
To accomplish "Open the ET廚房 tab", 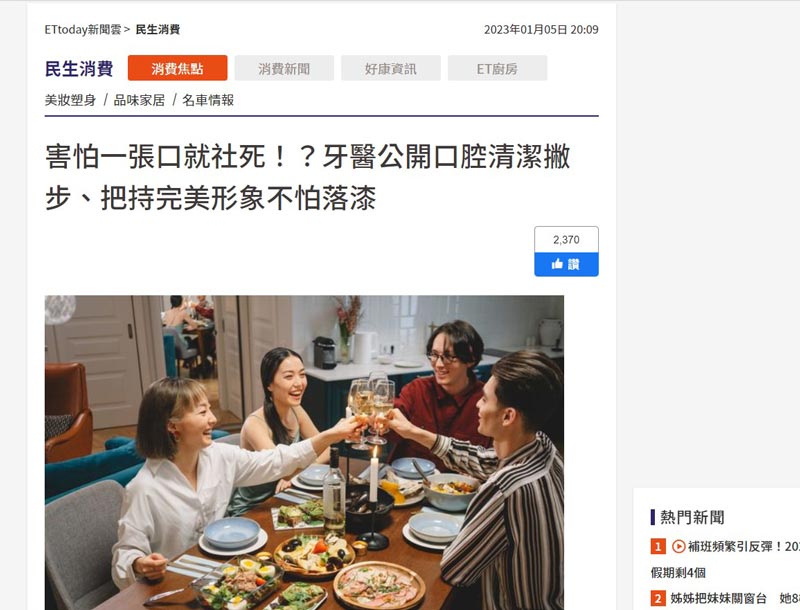I will (497, 68).
